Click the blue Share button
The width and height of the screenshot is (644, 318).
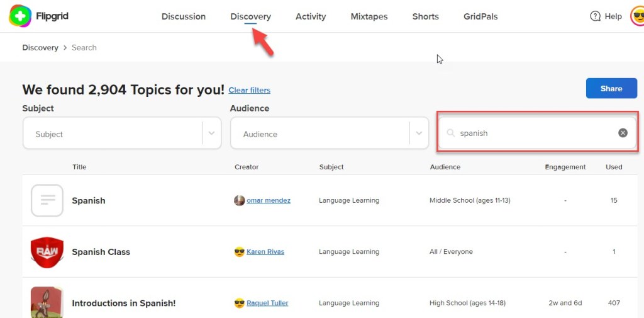click(611, 88)
